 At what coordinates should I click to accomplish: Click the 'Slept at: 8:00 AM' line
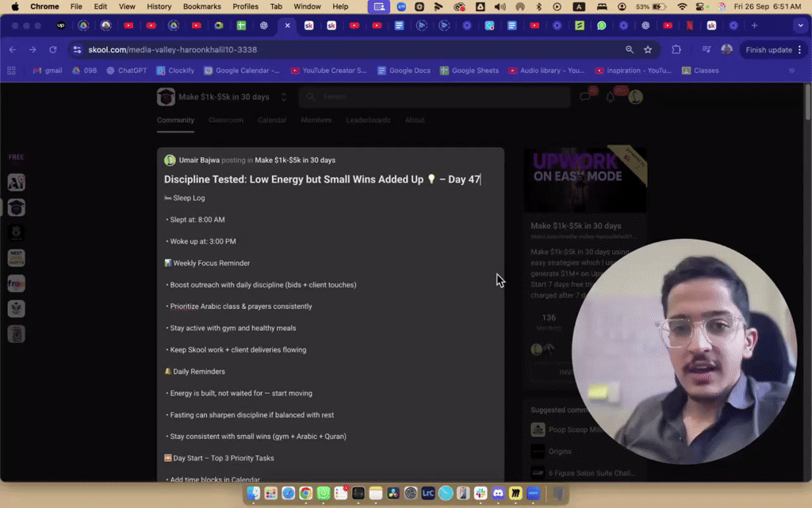click(x=197, y=220)
